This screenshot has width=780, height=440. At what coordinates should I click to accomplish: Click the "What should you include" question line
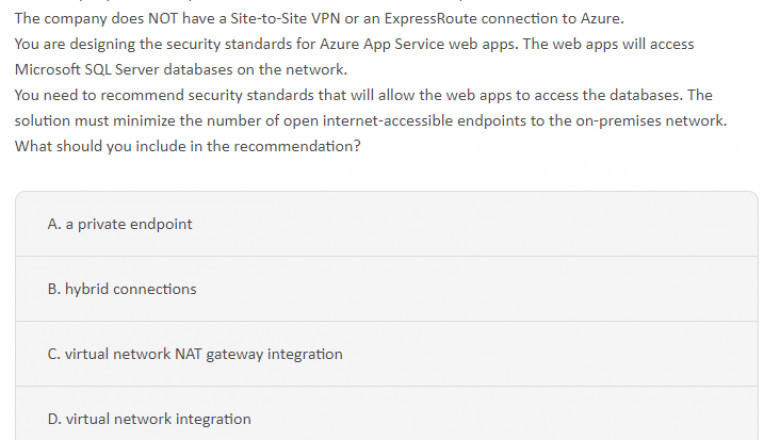(x=188, y=146)
